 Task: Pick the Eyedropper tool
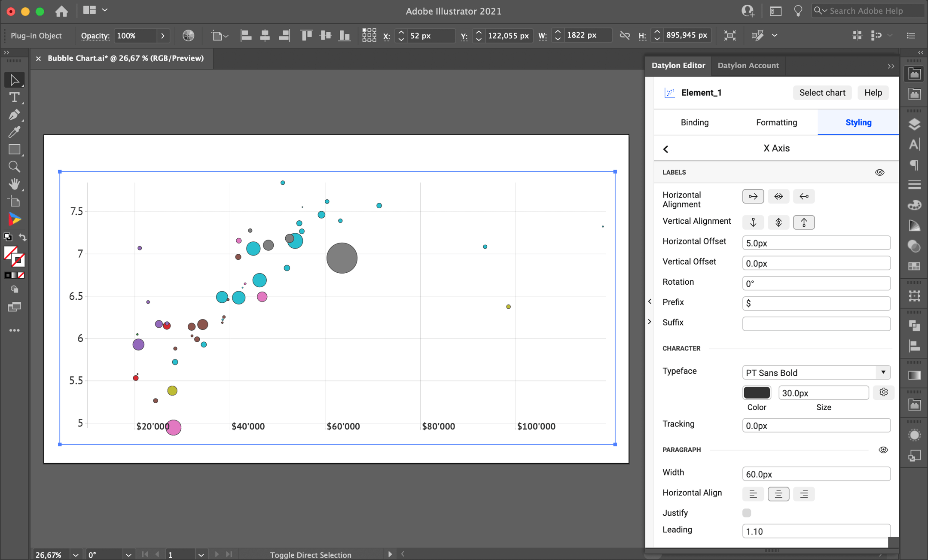coord(14,132)
